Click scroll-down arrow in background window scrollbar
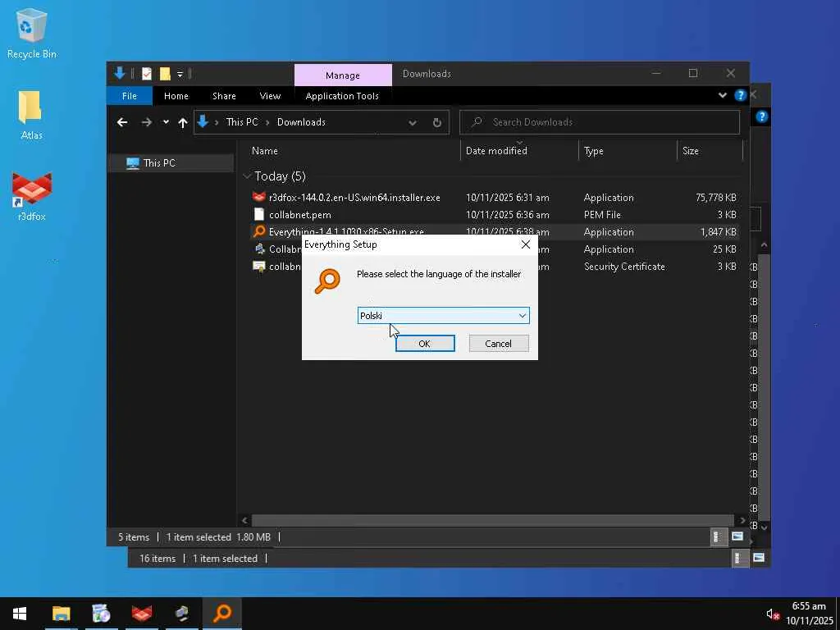 pos(764,527)
